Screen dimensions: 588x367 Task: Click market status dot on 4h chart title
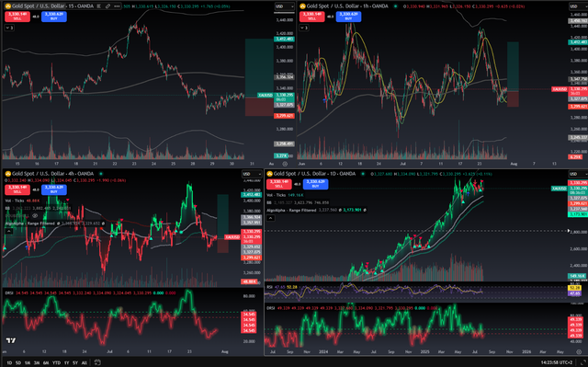coord(101,174)
